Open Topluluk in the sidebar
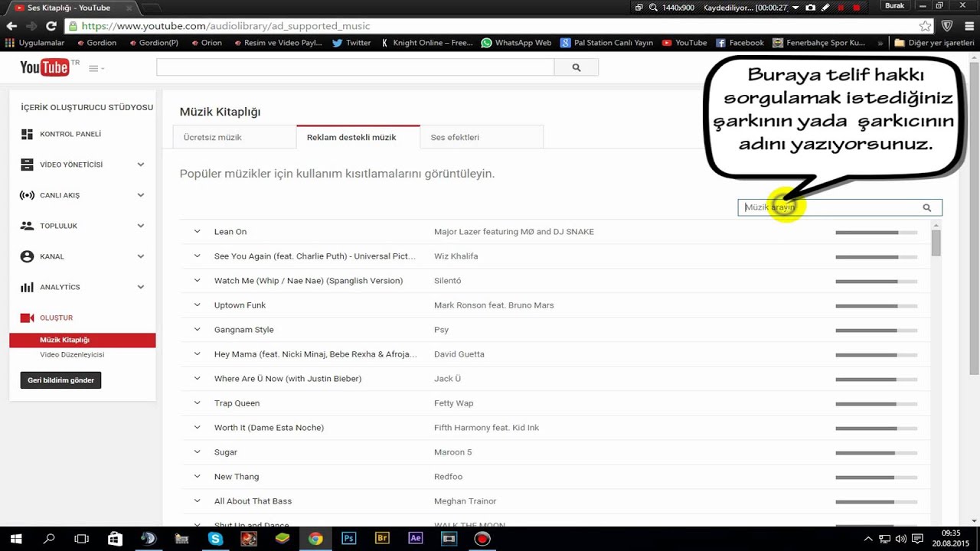 [59, 226]
